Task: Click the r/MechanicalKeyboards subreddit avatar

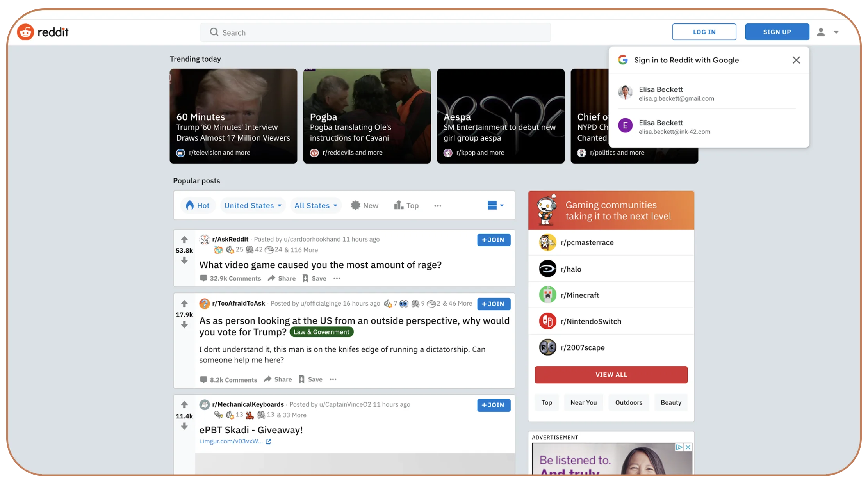Action: click(205, 404)
